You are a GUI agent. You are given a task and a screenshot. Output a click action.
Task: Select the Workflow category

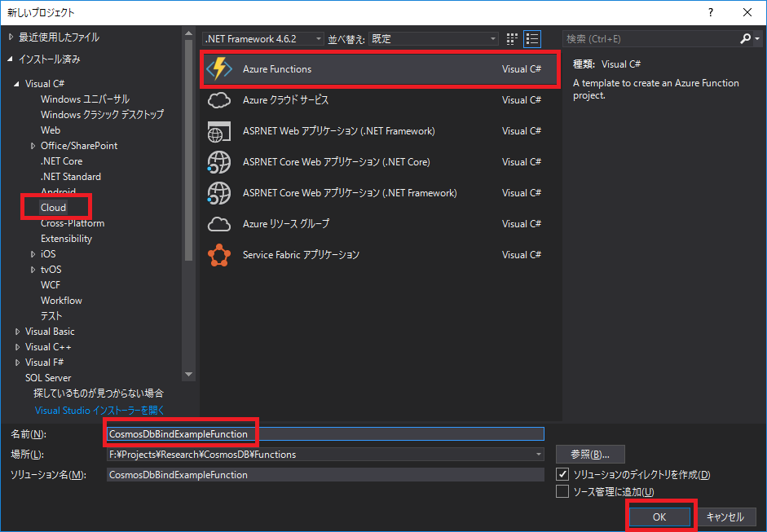(61, 301)
